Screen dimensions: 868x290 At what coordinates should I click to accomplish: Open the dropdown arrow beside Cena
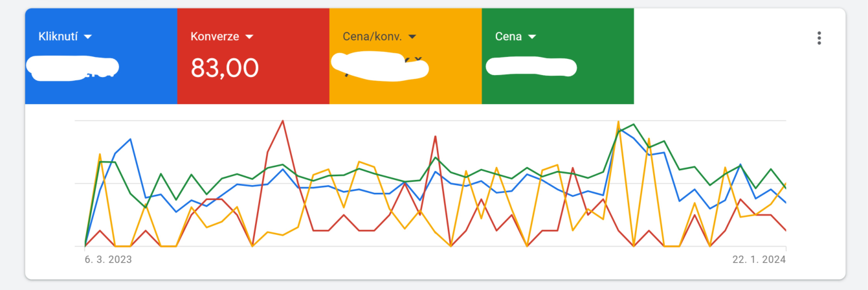coord(532,36)
